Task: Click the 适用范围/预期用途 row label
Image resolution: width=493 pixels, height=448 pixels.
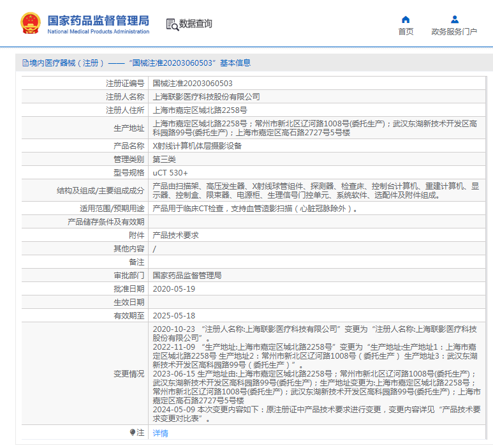Action: [x=112, y=209]
